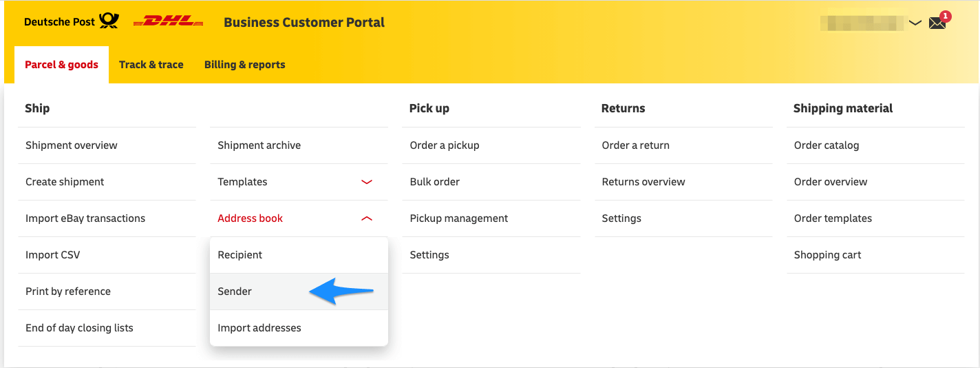Open the mail envelope notifications icon
Screen dimensions: 980x368
[x=937, y=23]
